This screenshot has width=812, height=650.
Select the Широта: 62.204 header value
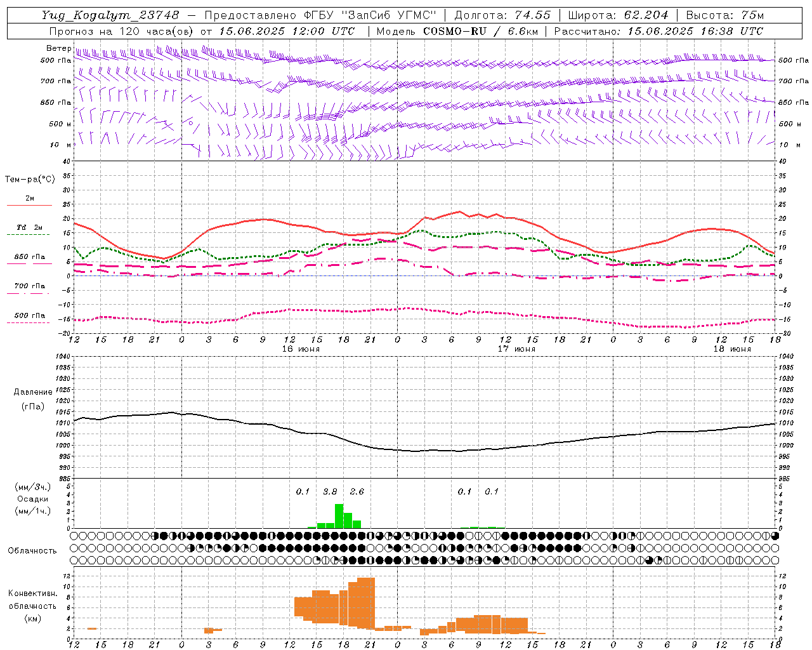click(x=619, y=15)
